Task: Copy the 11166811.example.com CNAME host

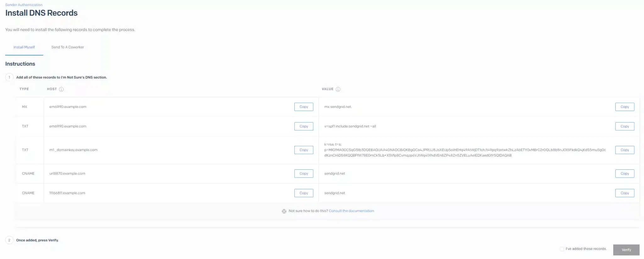Action: [304, 193]
